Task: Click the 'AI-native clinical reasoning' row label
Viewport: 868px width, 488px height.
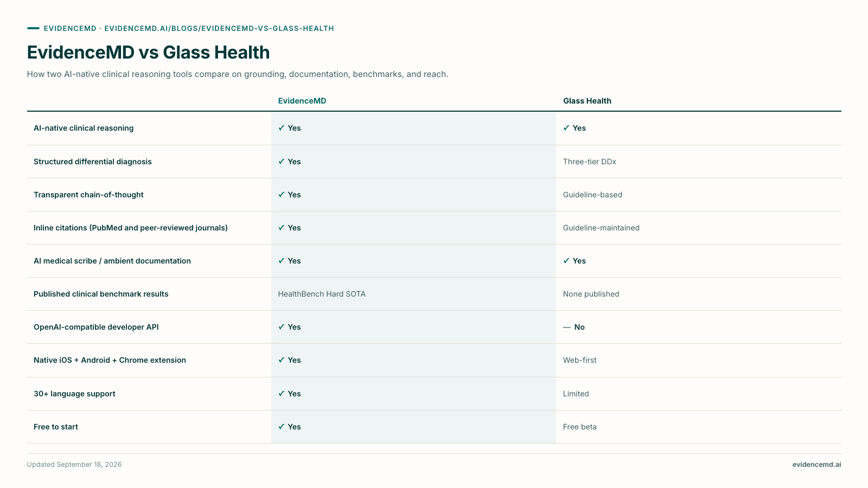Action: point(84,128)
